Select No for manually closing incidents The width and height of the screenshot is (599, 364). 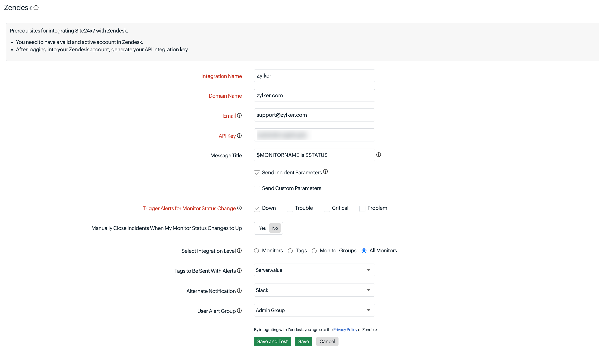click(x=275, y=228)
